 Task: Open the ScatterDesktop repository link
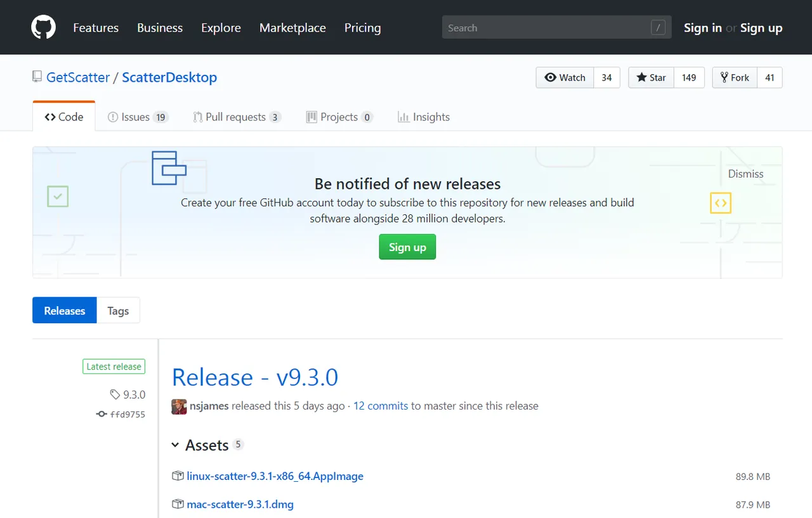pyautogui.click(x=169, y=77)
